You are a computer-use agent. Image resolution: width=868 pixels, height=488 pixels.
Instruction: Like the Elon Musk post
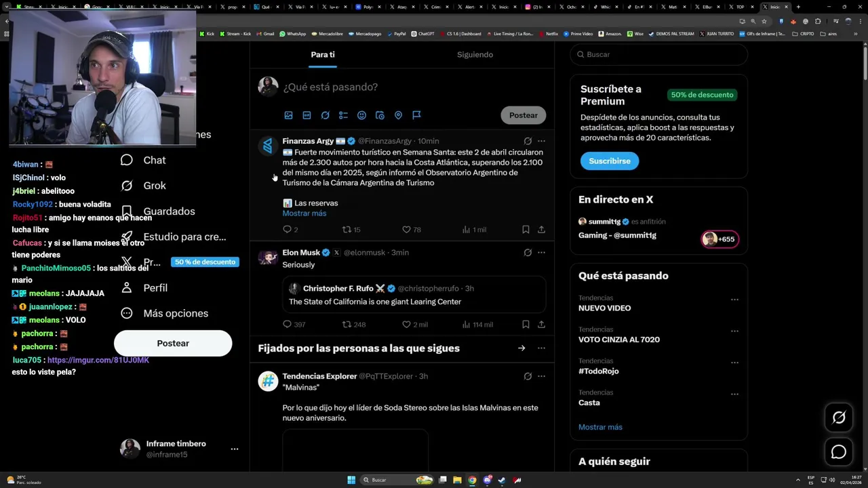tap(415, 325)
